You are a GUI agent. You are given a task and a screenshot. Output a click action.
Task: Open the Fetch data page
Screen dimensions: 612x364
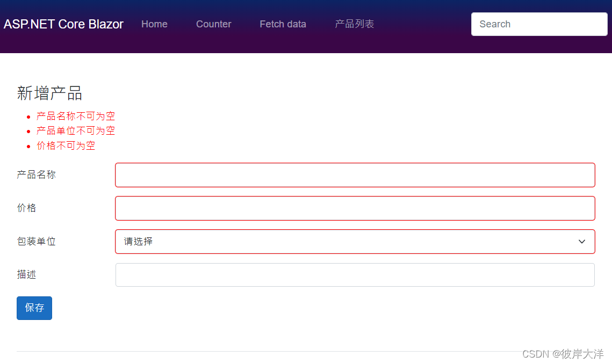[x=283, y=24]
